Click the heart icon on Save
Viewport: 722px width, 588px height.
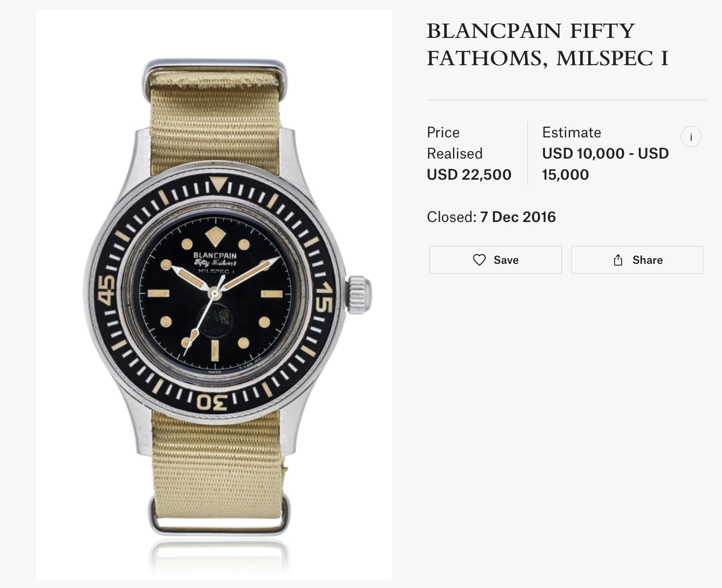click(x=479, y=260)
